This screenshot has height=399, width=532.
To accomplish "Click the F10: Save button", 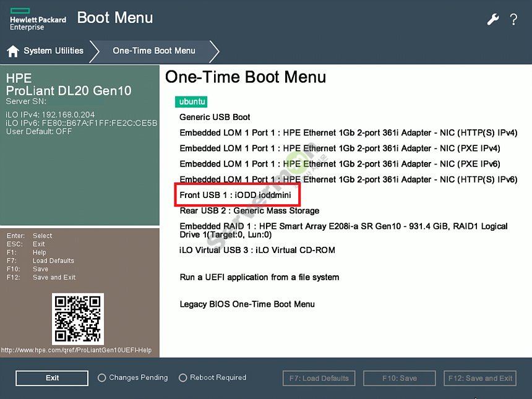I will tap(400, 379).
